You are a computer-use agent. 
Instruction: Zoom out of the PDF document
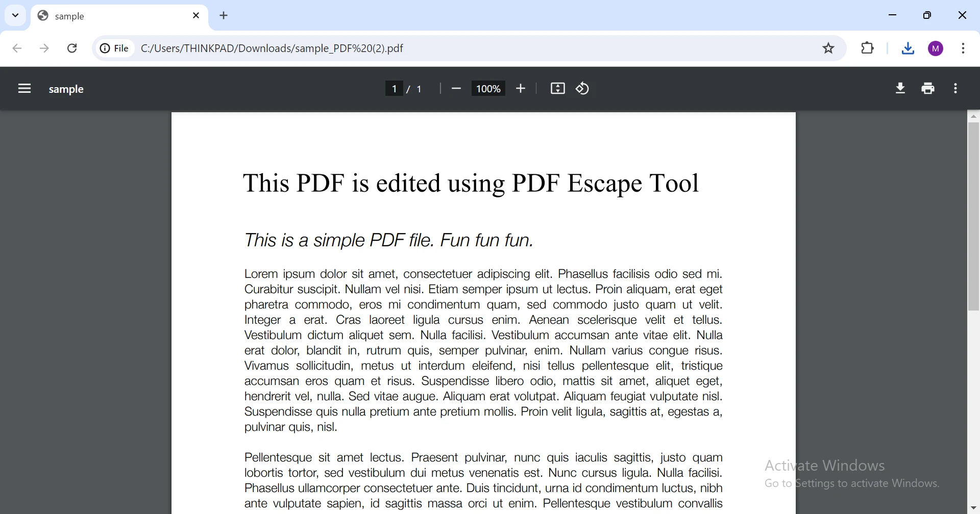456,89
